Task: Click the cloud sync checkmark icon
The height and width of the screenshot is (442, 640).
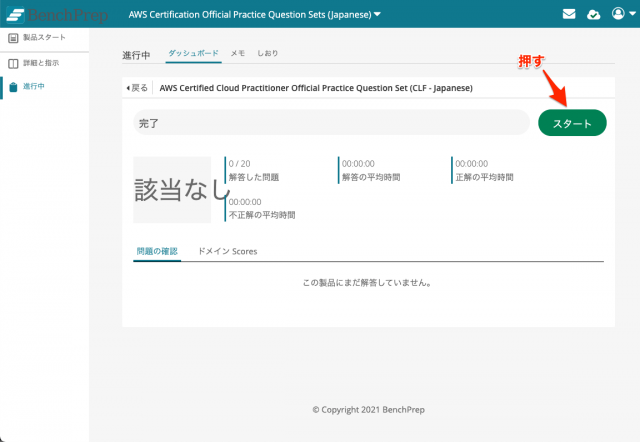Action: tap(593, 15)
